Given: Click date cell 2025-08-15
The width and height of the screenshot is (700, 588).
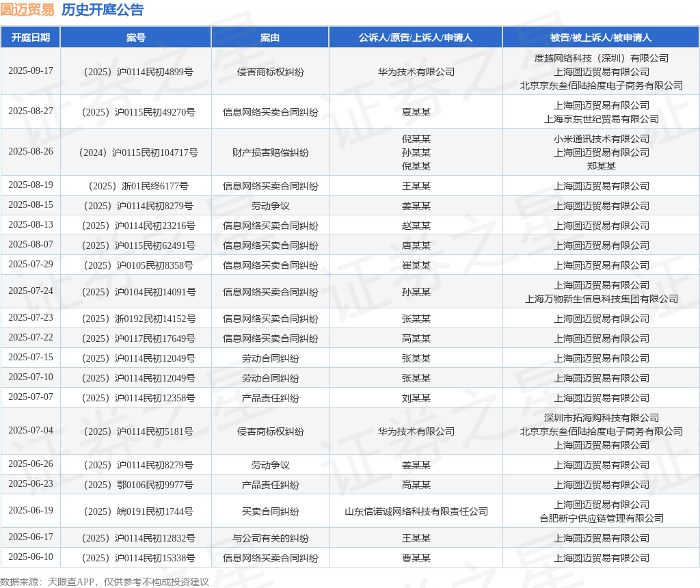Looking at the screenshot, I should click(x=31, y=205).
